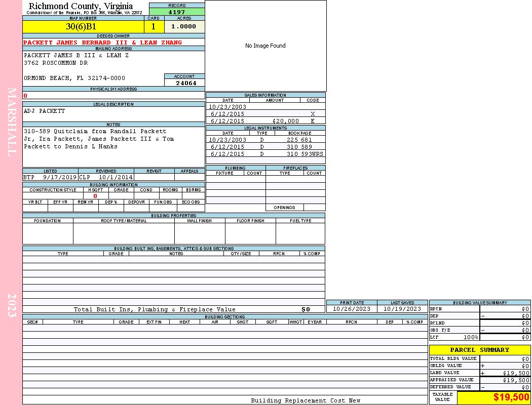The image size is (532, 405).
Task: Select the mailing address street line 3762 Roscommon Dr
Action: (56, 63)
